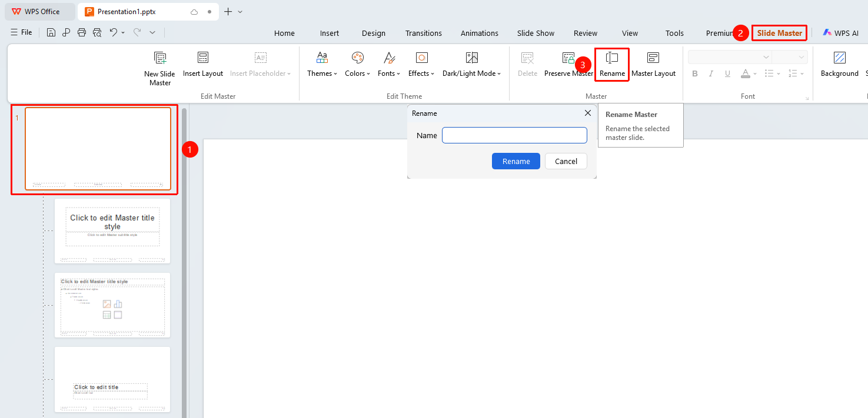This screenshot has height=418, width=868.
Task: Click the Background icon in the ribbon
Action: 840,58
